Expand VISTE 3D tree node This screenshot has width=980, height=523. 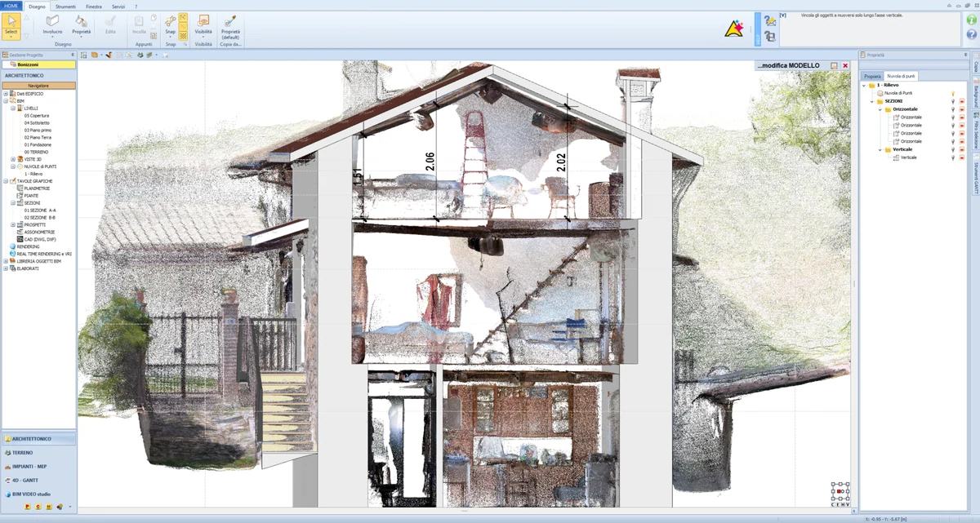point(13,159)
